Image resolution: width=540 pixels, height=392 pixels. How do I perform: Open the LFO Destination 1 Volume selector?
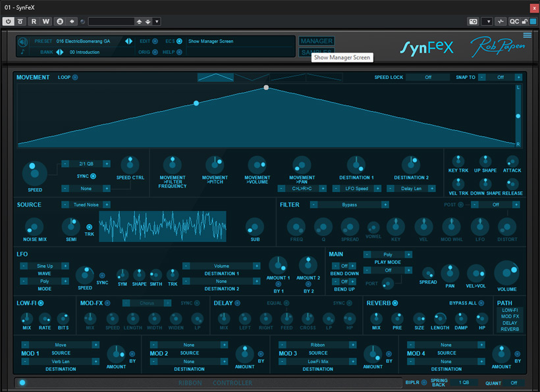pos(221,266)
